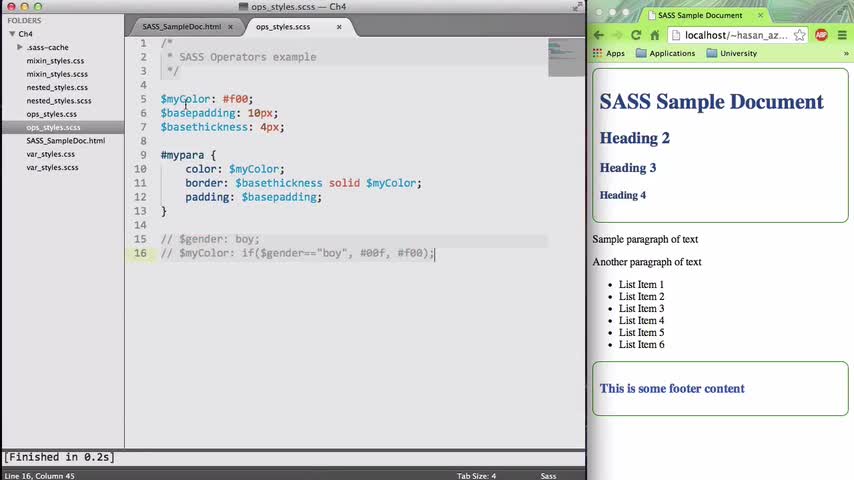
Task: Switch to SASS_SampleDoc.html tab
Action: (181, 27)
